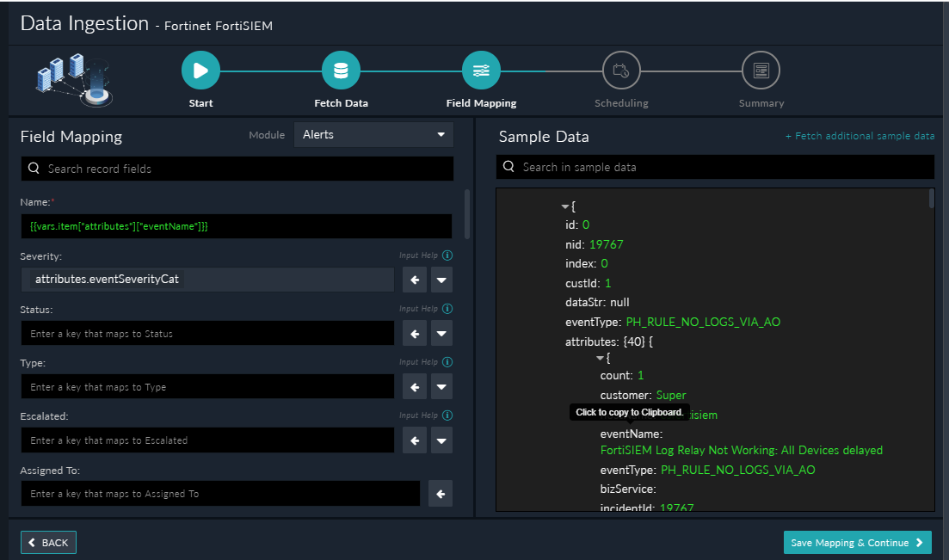Click Fetch additional sample data
This screenshot has width=949, height=560.
click(x=860, y=135)
